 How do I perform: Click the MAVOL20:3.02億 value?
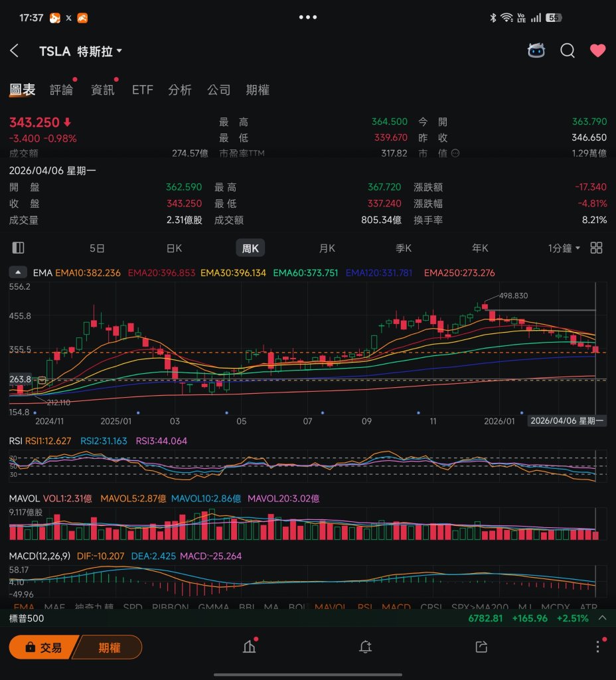[283, 499]
